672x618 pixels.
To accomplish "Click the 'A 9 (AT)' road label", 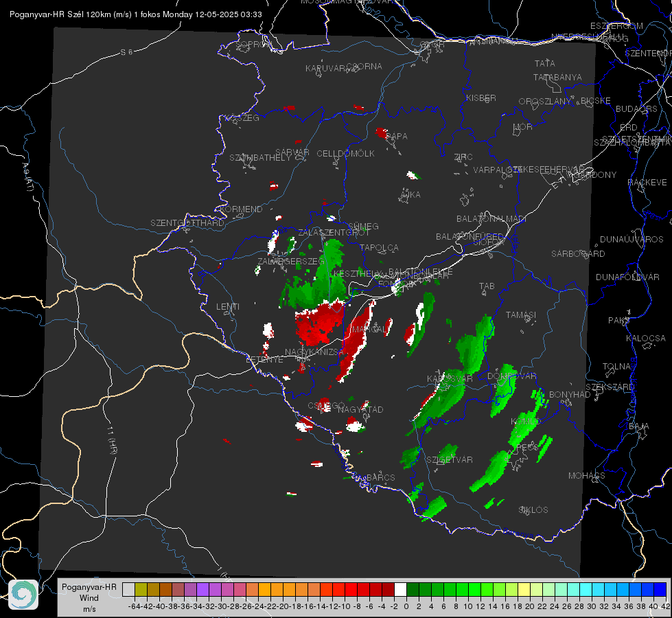I will [x=27, y=176].
